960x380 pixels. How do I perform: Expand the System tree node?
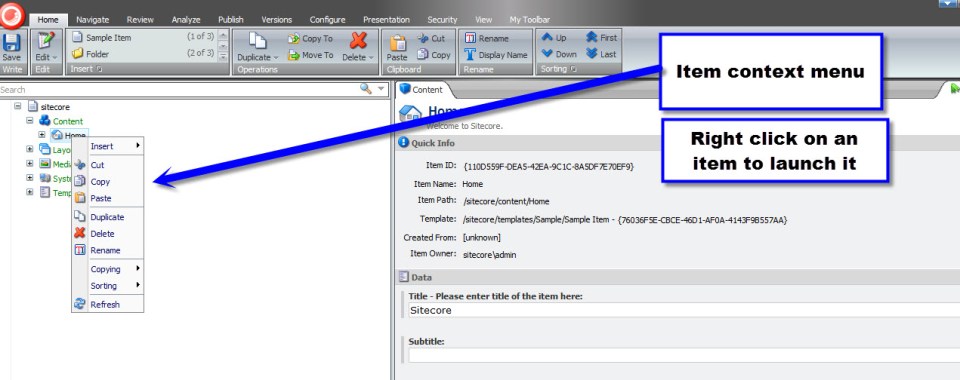pyautogui.click(x=29, y=177)
